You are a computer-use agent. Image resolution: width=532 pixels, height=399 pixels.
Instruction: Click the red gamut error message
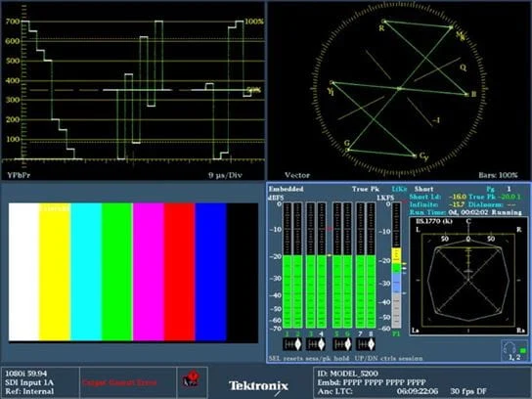[119, 382]
